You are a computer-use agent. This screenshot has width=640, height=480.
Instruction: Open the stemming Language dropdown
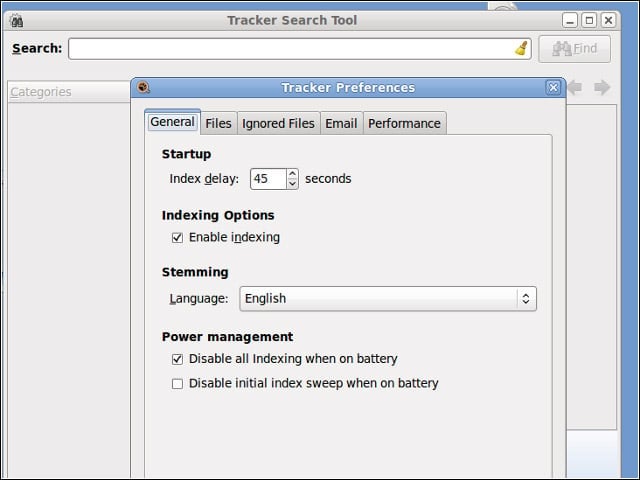[388, 299]
